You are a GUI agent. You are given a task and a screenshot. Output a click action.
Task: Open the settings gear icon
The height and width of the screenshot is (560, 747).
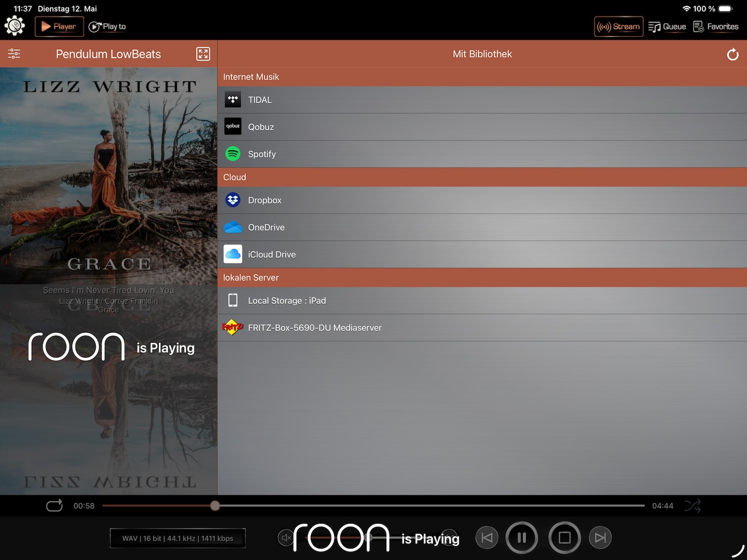(15, 26)
